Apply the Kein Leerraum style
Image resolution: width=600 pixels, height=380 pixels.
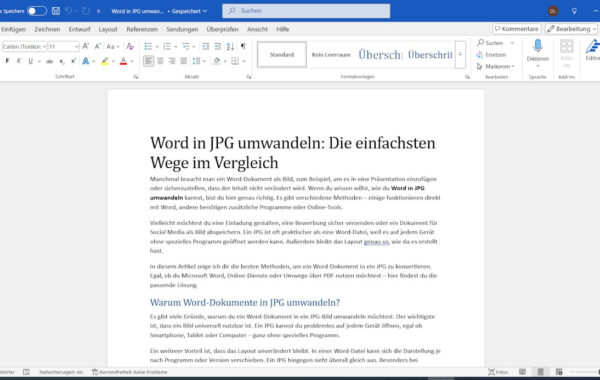[331, 55]
